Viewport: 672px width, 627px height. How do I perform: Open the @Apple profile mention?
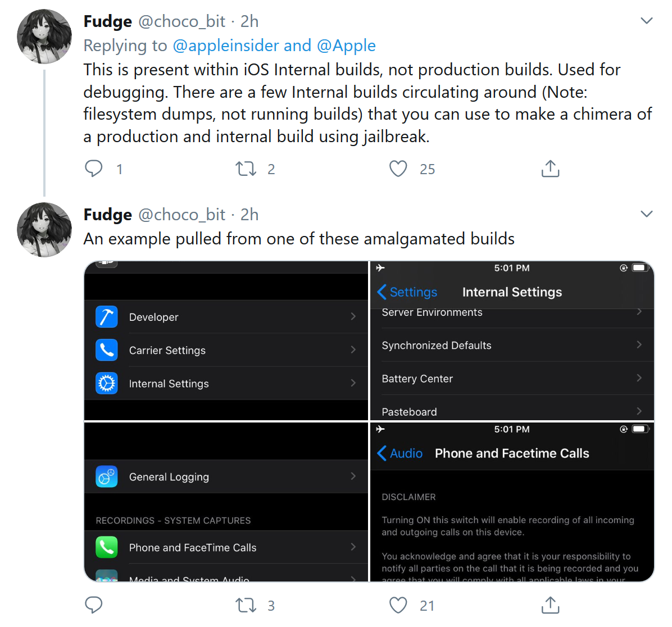346,46
